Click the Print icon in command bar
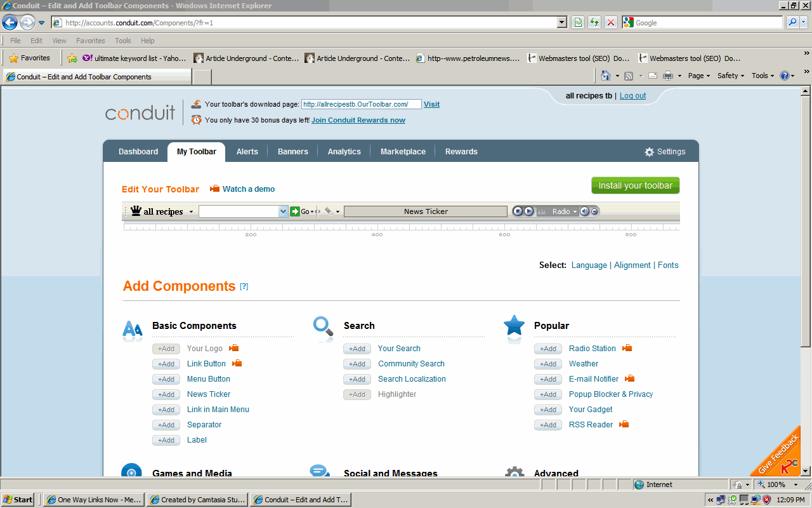This screenshot has width=812, height=508. pyautogui.click(x=668, y=76)
